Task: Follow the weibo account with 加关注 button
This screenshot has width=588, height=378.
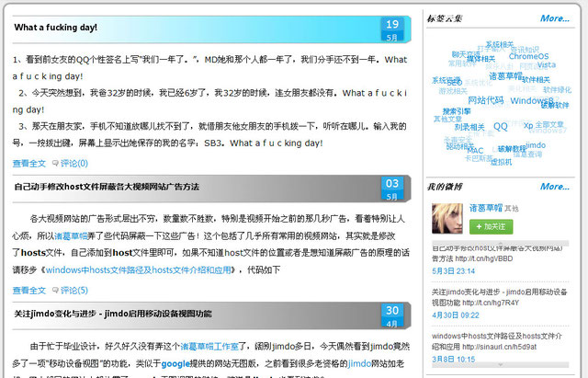Action: (492, 227)
